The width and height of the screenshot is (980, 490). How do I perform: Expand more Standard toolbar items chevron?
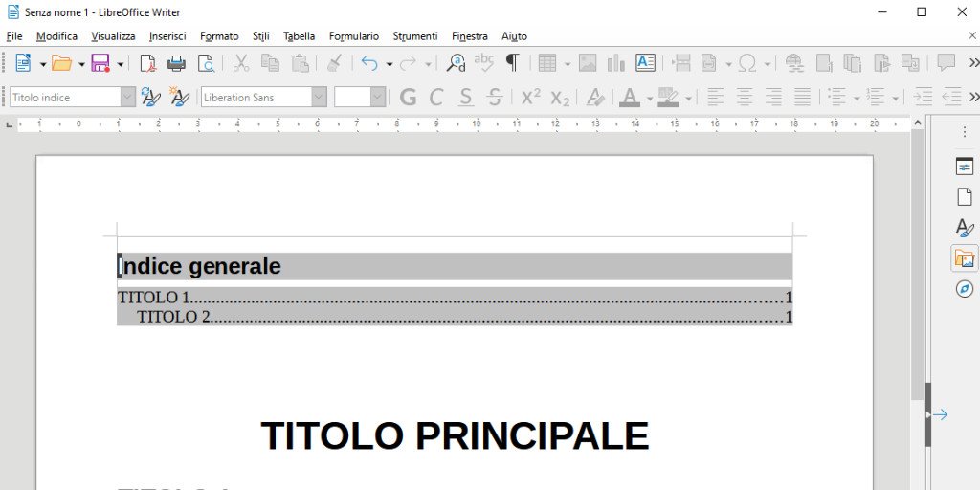tap(973, 62)
